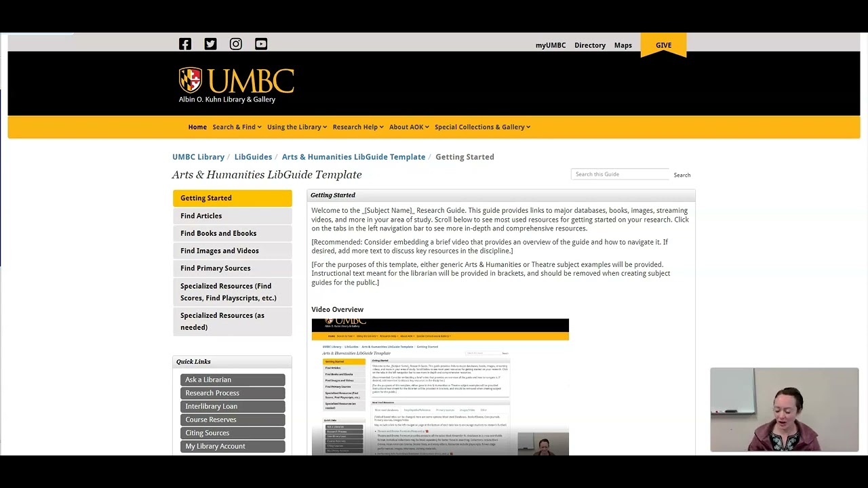Open Specialized Resources (as needed) tab
The image size is (868, 488).
(x=233, y=321)
